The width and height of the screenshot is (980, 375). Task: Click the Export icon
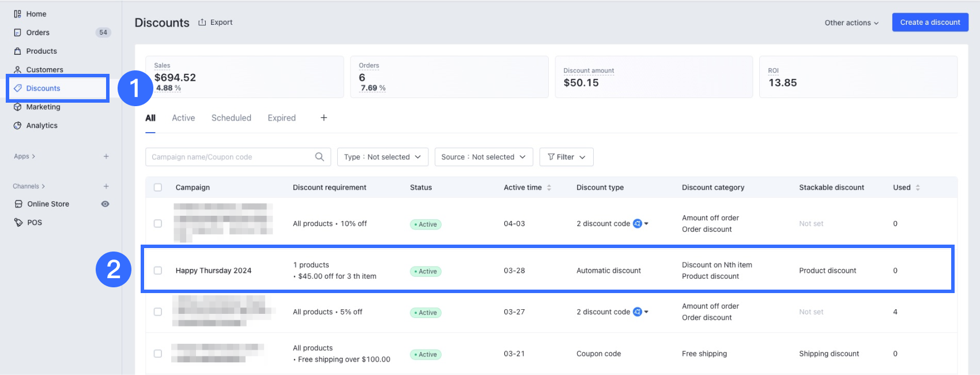[202, 22]
